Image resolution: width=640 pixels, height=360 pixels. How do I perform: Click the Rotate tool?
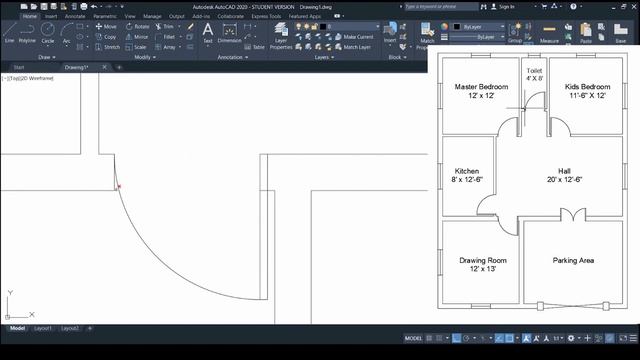(138, 27)
